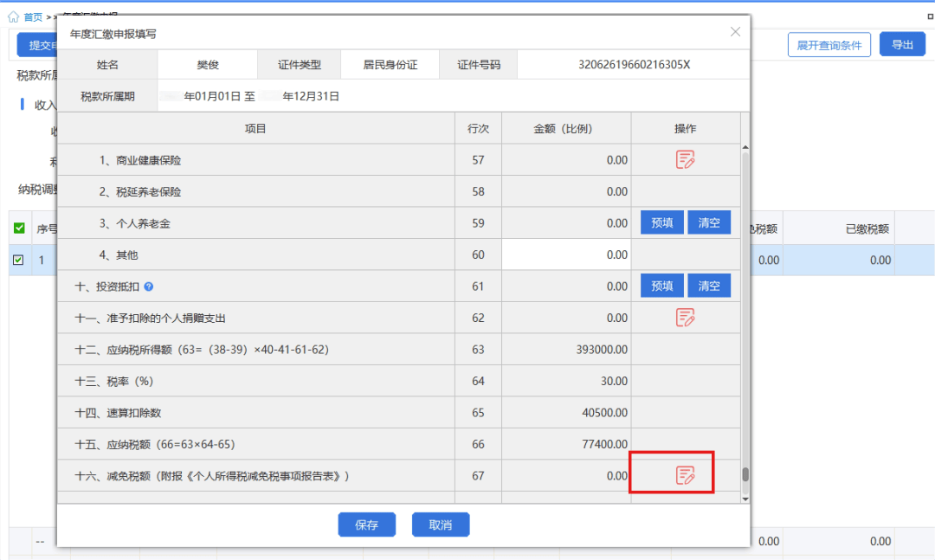The height and width of the screenshot is (560, 935).
Task: Click the home icon in the breadcrumb
Action: coord(12,16)
